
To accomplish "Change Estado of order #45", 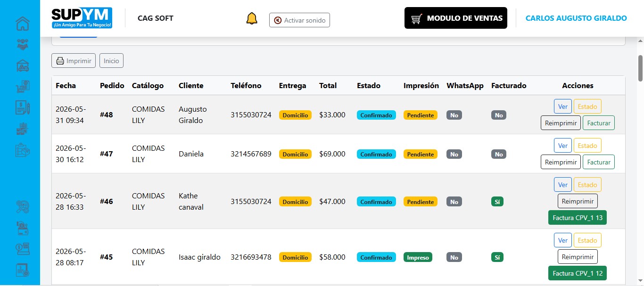I will coord(587,240).
